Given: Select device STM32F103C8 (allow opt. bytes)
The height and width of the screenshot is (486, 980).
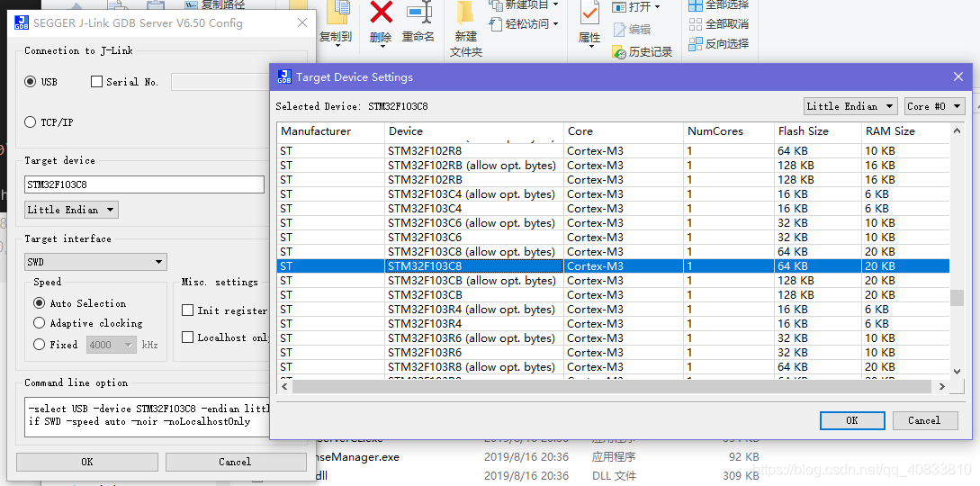Looking at the screenshot, I should click(614, 252).
